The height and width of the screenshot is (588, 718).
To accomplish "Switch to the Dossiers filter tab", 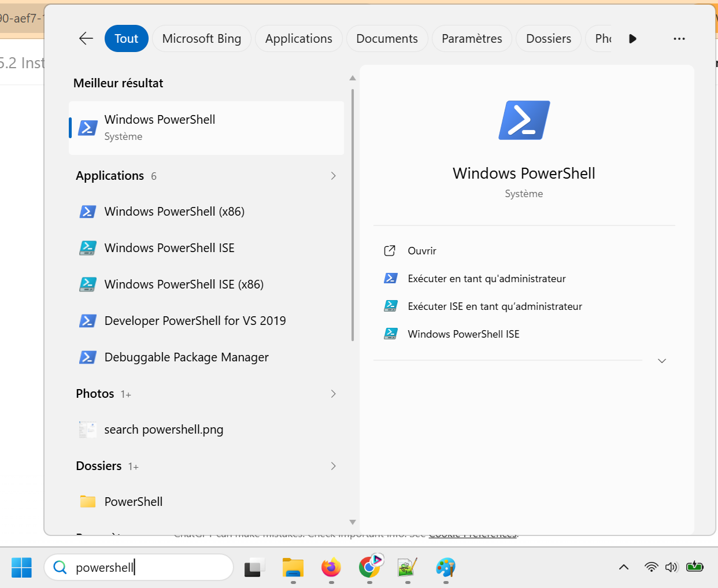I will pos(549,39).
